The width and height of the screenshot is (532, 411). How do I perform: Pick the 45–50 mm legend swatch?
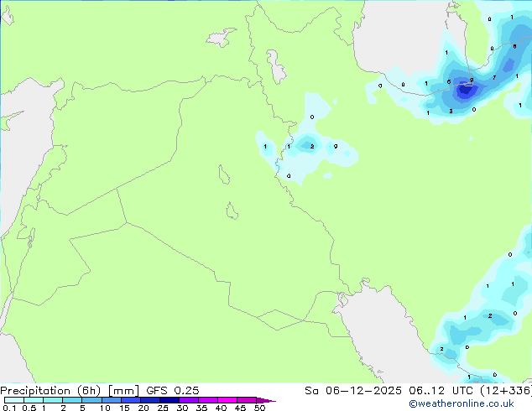point(247,400)
